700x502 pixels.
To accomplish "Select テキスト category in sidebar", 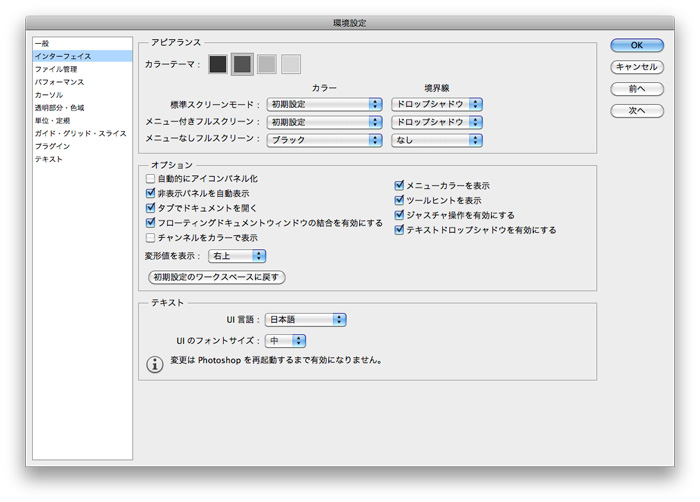I will coord(83,159).
